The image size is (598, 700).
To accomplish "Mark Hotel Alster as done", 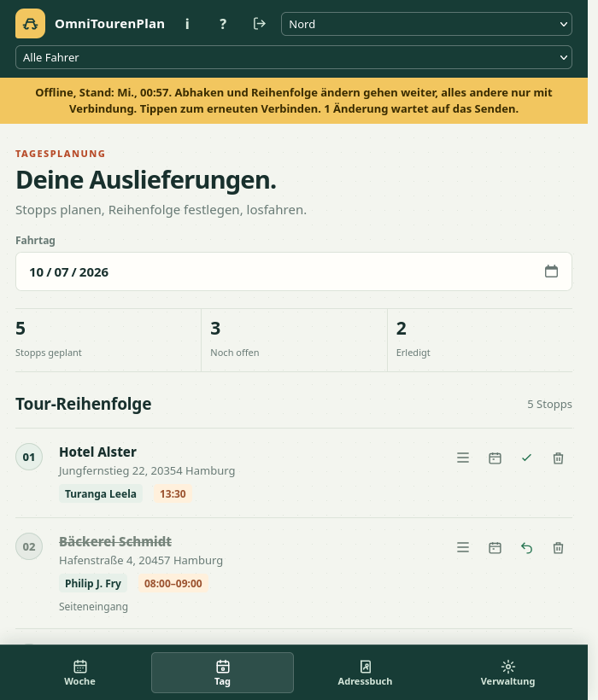I will tap(526, 458).
